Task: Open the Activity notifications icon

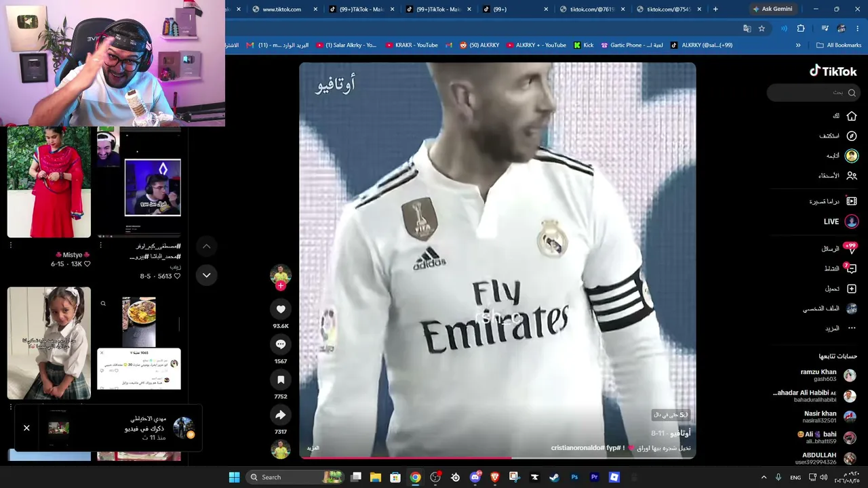Action: tap(851, 268)
